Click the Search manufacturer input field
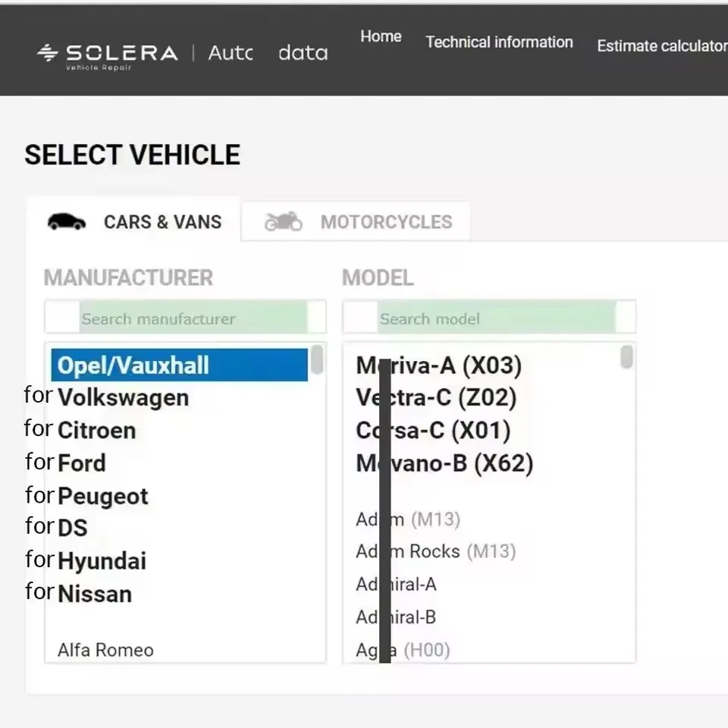 click(185, 317)
